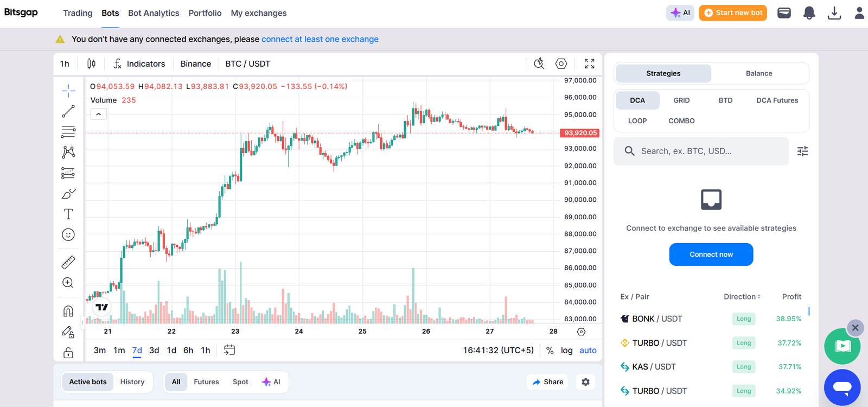Select the emoji sticker tool
Screen dimensions: 868x407
click(x=68, y=234)
